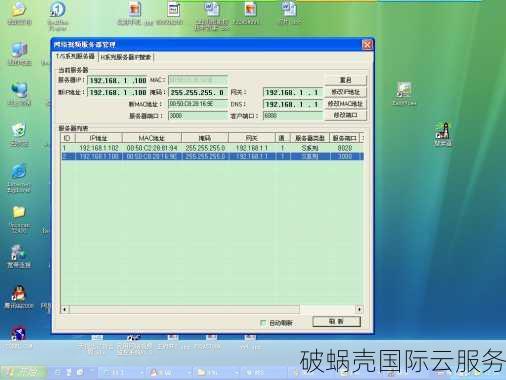This screenshot has width=506, height=380.
Task: Open the second orange photo file icon at top
Action: 250,9
